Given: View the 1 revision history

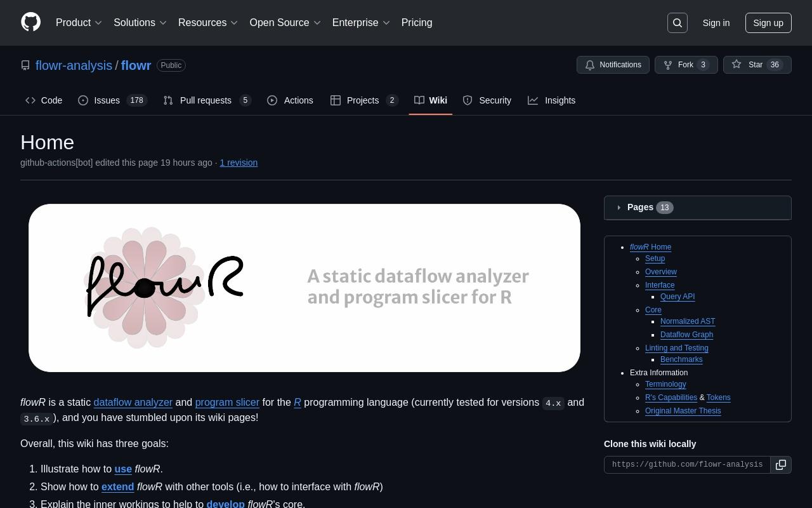Looking at the screenshot, I should [x=239, y=163].
